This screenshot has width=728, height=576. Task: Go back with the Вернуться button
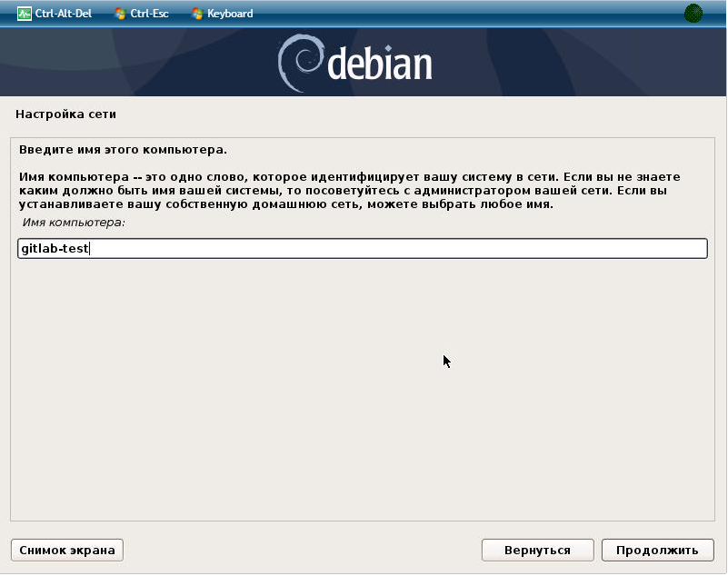click(538, 550)
